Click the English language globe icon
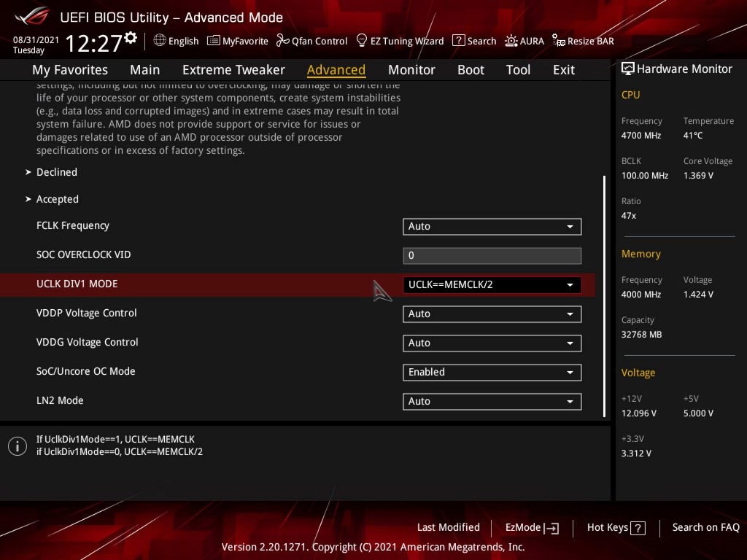Image resolution: width=747 pixels, height=560 pixels. click(x=160, y=41)
